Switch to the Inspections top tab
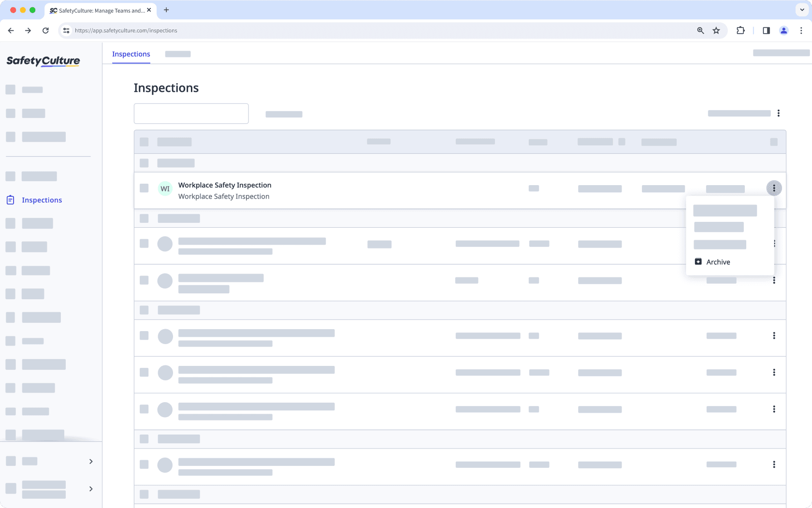This screenshot has height=508, width=812. [x=131, y=54]
